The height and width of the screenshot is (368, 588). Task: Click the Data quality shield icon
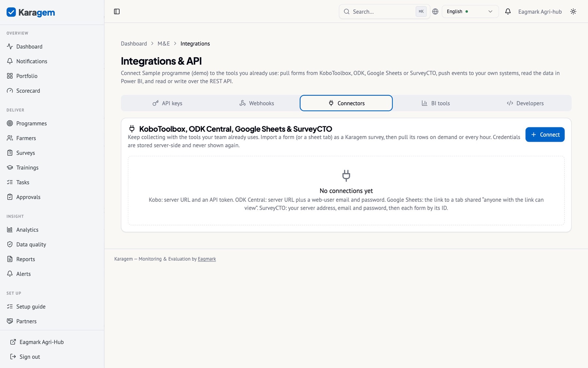coord(10,244)
